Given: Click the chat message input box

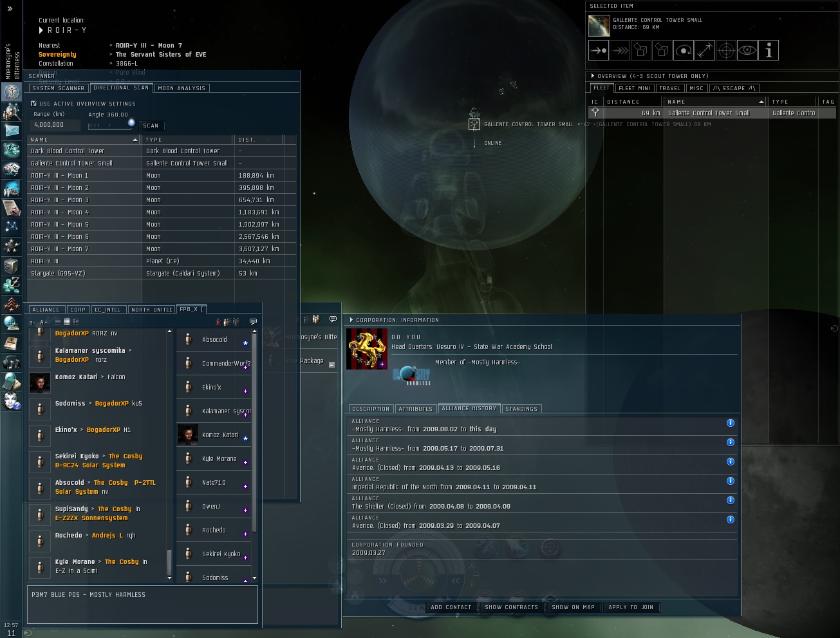Looking at the screenshot, I should coord(142,604).
